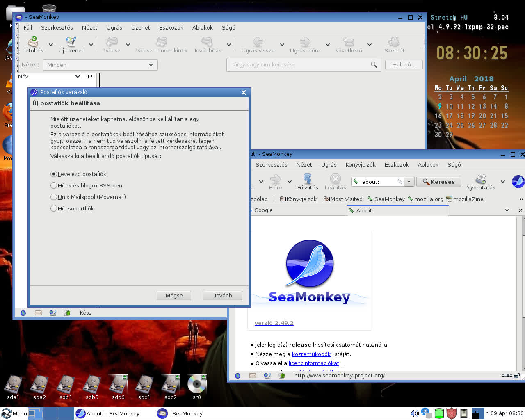525x420 pixels.
Task: Click the green storage cylinder tray icon
Action: click(x=439, y=413)
